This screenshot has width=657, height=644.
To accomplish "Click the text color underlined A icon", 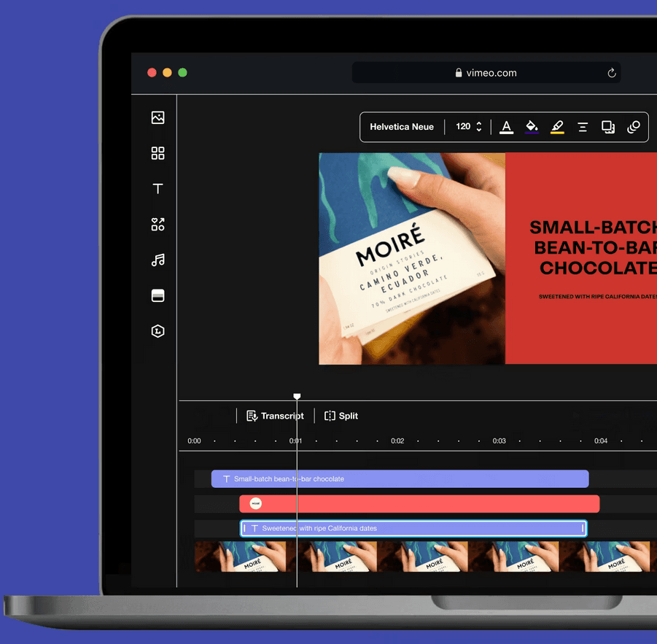I will point(507,127).
